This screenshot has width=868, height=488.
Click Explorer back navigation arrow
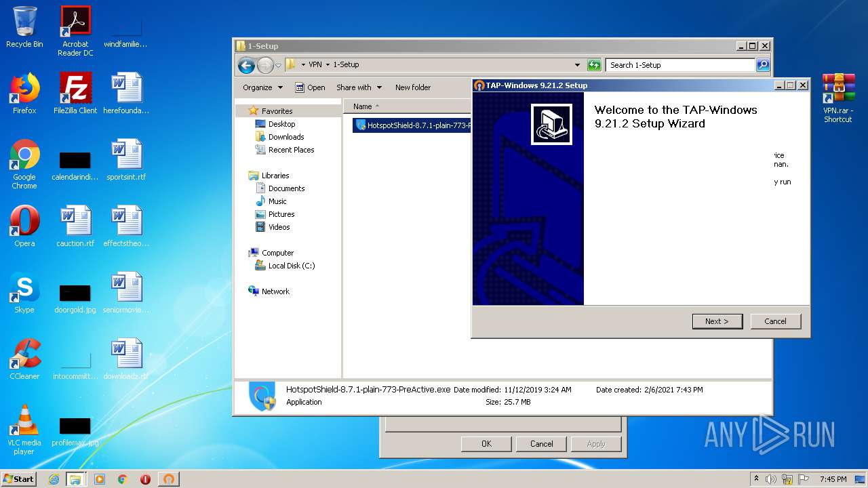[x=246, y=65]
